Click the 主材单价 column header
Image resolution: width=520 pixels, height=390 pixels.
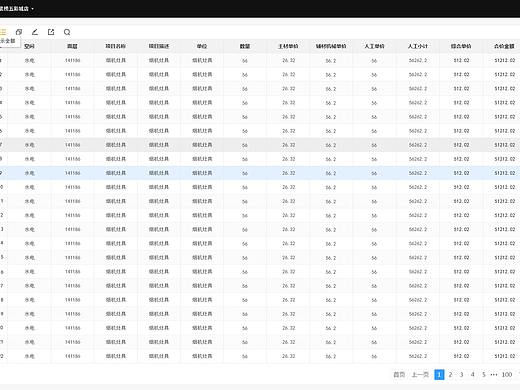[x=288, y=46]
